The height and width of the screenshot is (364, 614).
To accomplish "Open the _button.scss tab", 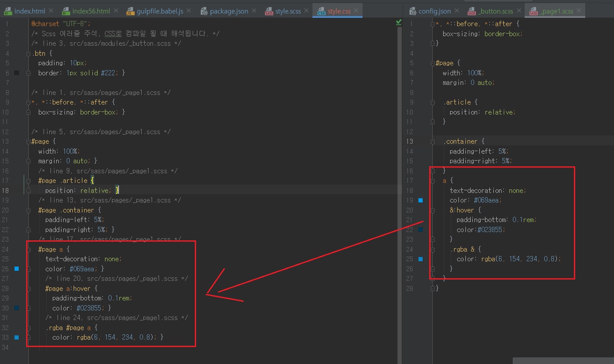I will (x=495, y=11).
